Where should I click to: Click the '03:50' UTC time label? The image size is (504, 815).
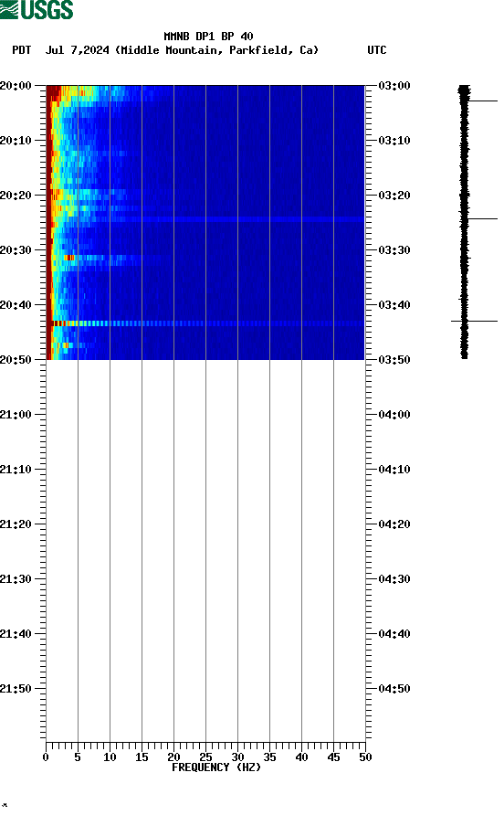point(394,360)
